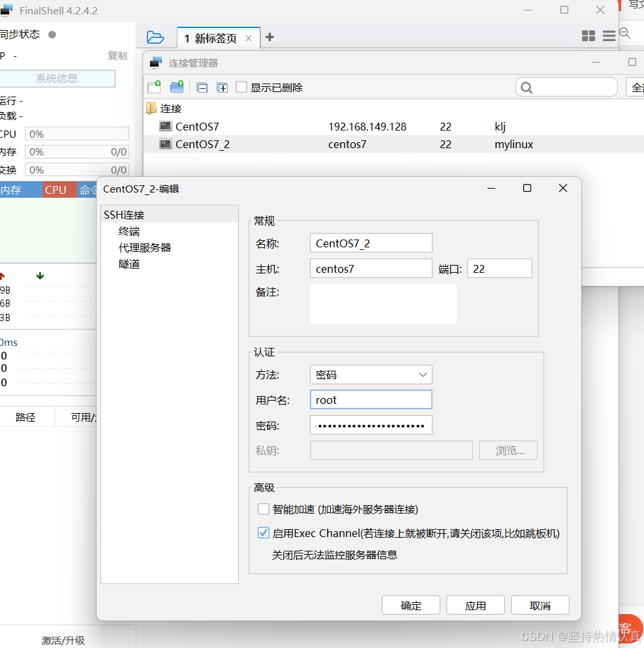Expand all connection tree entries
644x648 pixels.
tap(222, 87)
